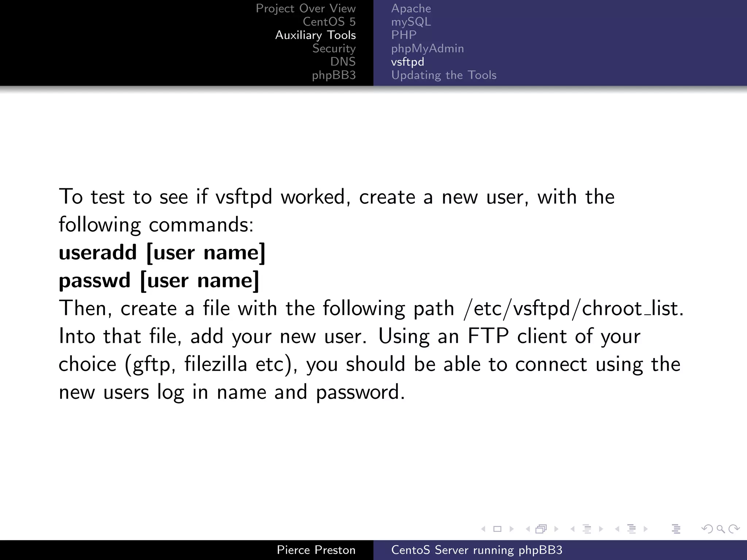Select the Auxiliary Tools section link
Image resolution: width=747 pixels, height=560 pixels.
pyautogui.click(x=315, y=35)
